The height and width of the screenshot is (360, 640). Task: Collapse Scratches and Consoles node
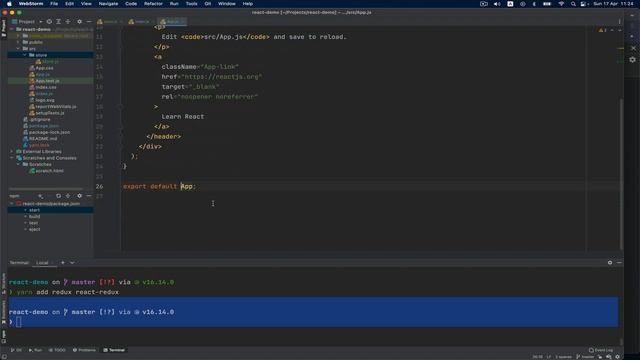tap(12, 158)
